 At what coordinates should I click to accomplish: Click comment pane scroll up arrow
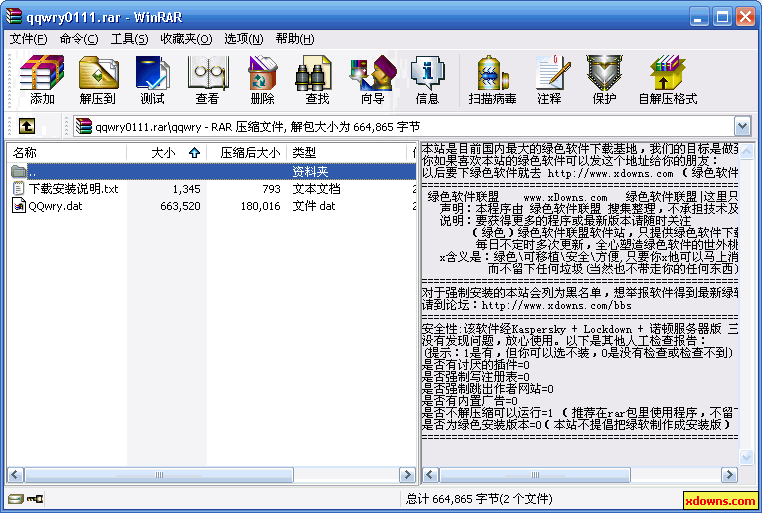pyautogui.click(x=746, y=152)
